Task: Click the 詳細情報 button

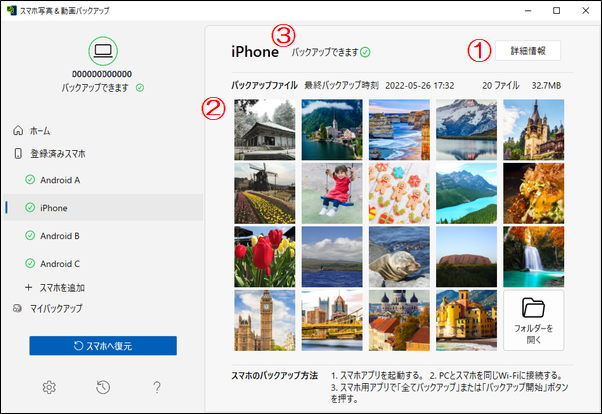Action: click(x=528, y=51)
